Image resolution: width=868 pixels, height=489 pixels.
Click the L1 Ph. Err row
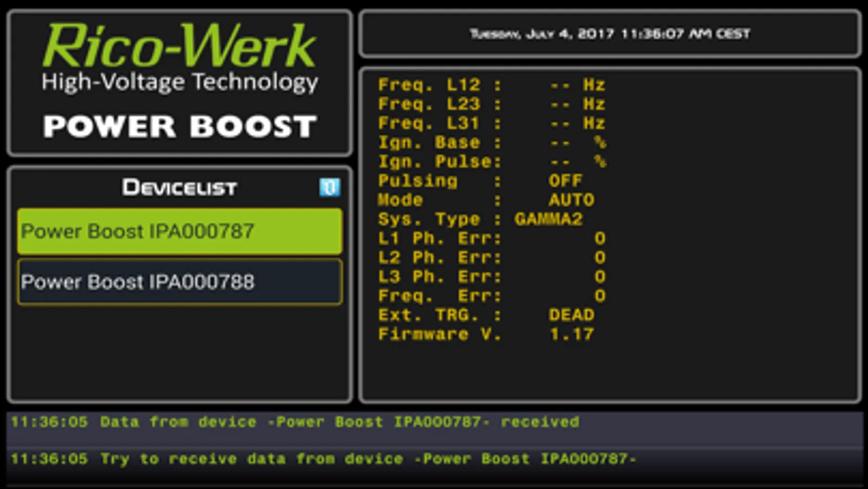click(491, 239)
